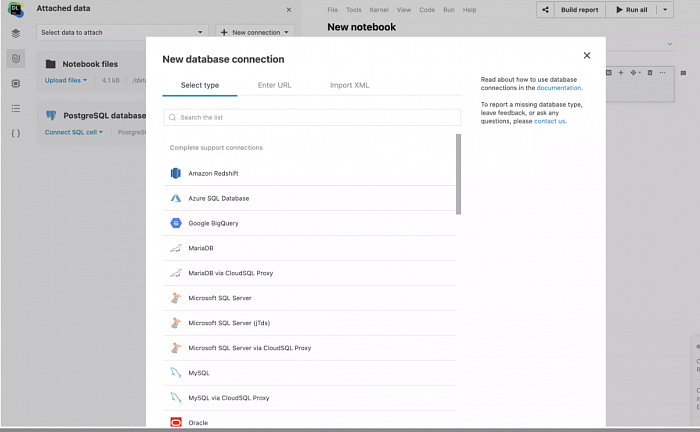Image resolution: width=700 pixels, height=432 pixels.
Task: Expand the Connect SQL cell dropdown
Action: click(74, 132)
